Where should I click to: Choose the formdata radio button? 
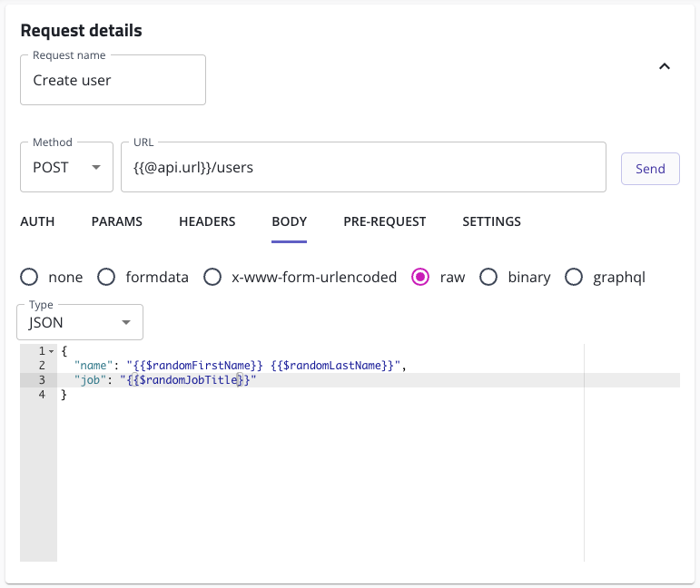coord(106,277)
